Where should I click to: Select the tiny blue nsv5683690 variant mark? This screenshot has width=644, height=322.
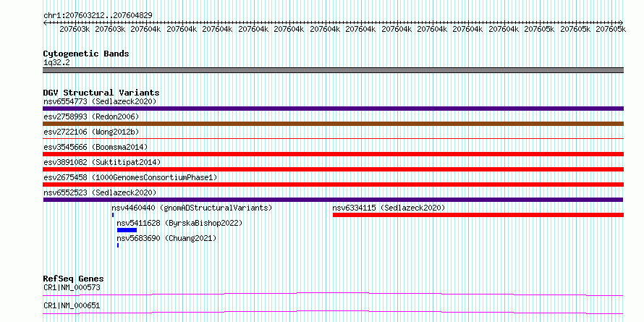point(118,245)
